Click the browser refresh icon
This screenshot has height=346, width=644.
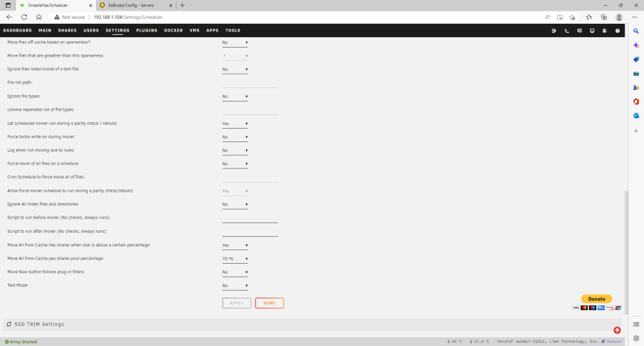click(x=24, y=17)
